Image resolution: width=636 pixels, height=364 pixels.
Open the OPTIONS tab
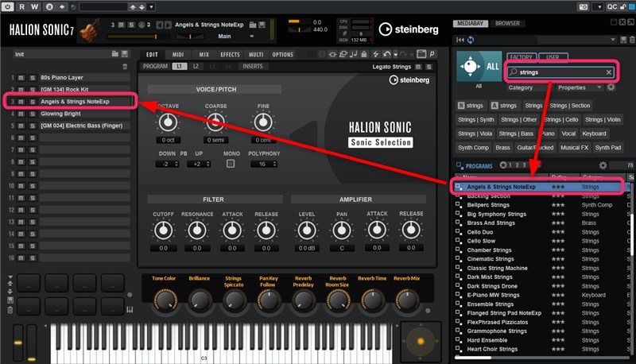pyautogui.click(x=283, y=54)
